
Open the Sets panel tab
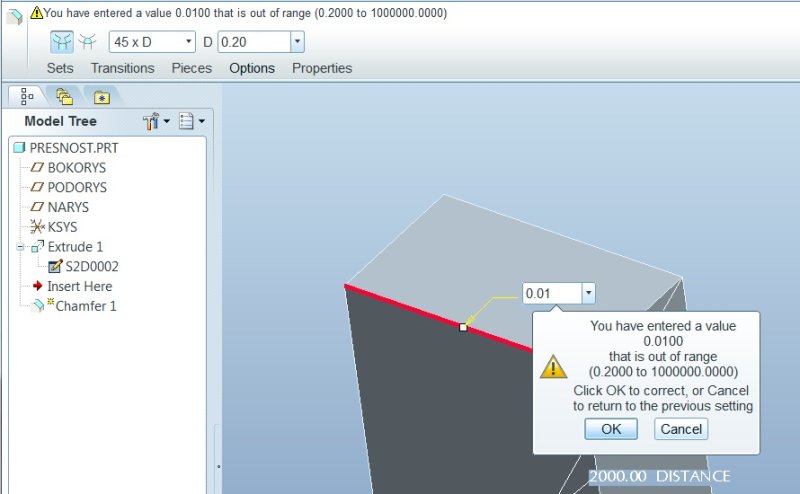60,68
